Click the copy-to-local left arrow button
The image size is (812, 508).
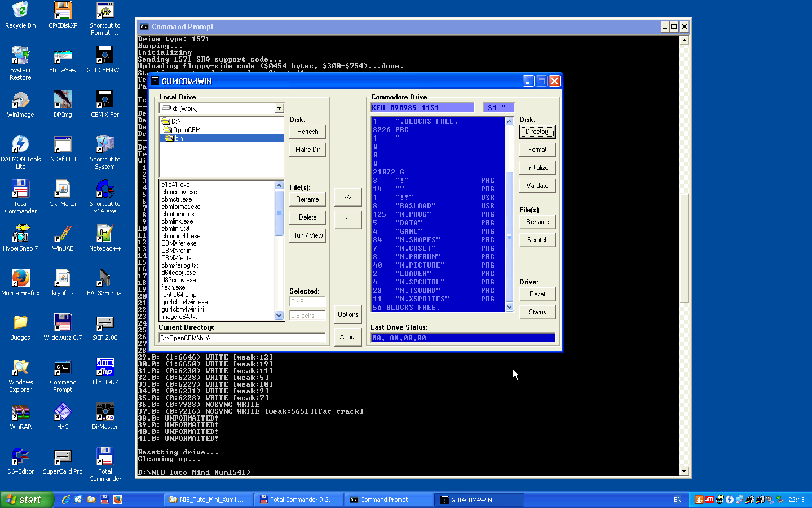pyautogui.click(x=348, y=220)
